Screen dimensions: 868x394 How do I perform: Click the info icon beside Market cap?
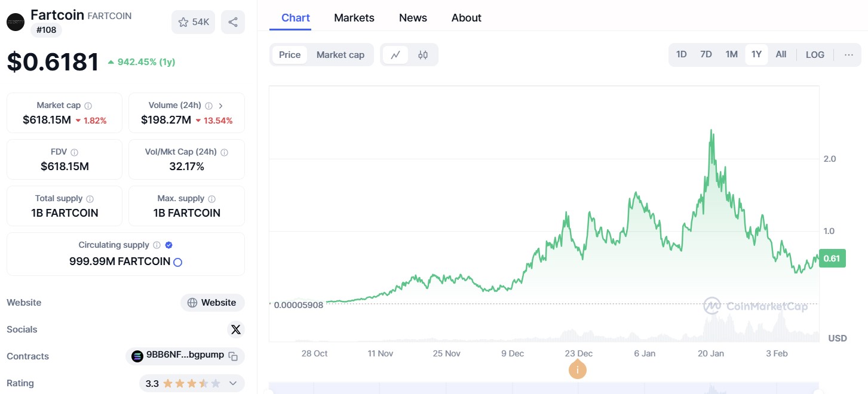pyautogui.click(x=87, y=104)
